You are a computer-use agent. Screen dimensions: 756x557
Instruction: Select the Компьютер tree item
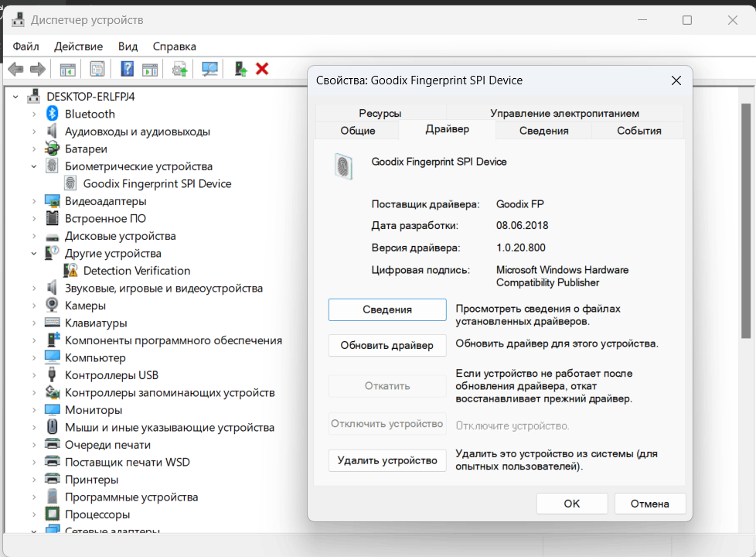[95, 357]
